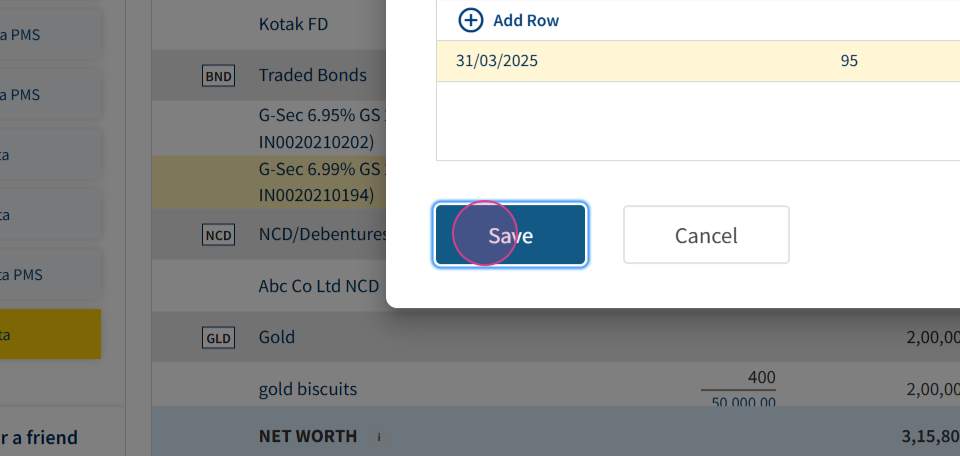Edit the 31/03/2025 date cell
Viewport: 960px width, 456px height.
pyautogui.click(x=497, y=61)
